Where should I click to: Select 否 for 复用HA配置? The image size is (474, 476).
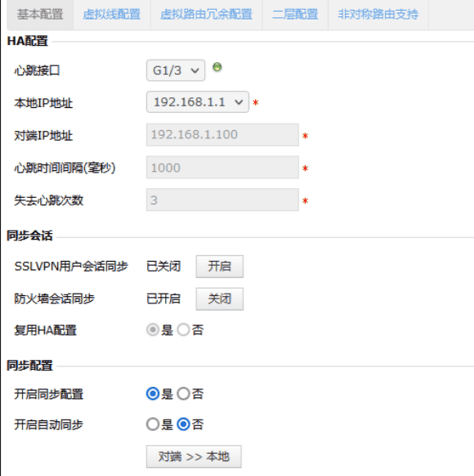[x=183, y=330]
